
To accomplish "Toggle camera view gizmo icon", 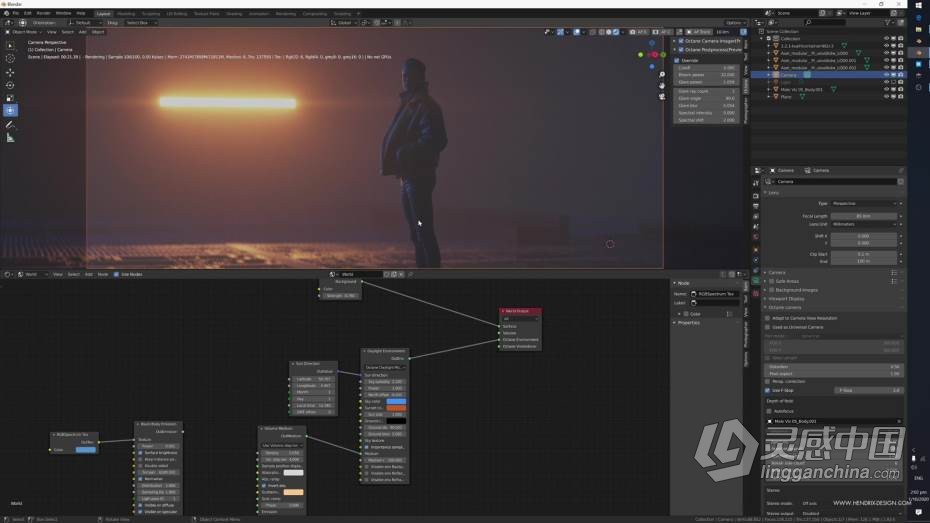I will pos(662,96).
